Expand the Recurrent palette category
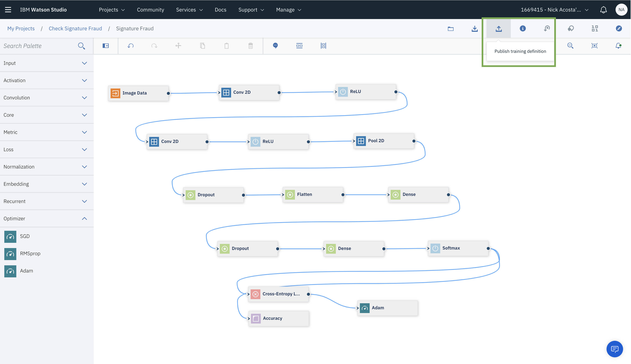Image resolution: width=631 pixels, height=364 pixels. pos(47,201)
